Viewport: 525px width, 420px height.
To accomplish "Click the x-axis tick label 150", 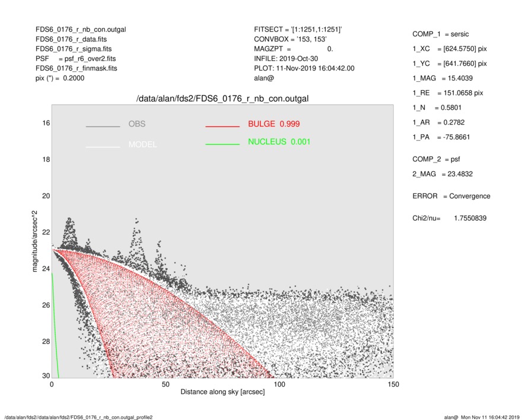I will pos(393,384).
